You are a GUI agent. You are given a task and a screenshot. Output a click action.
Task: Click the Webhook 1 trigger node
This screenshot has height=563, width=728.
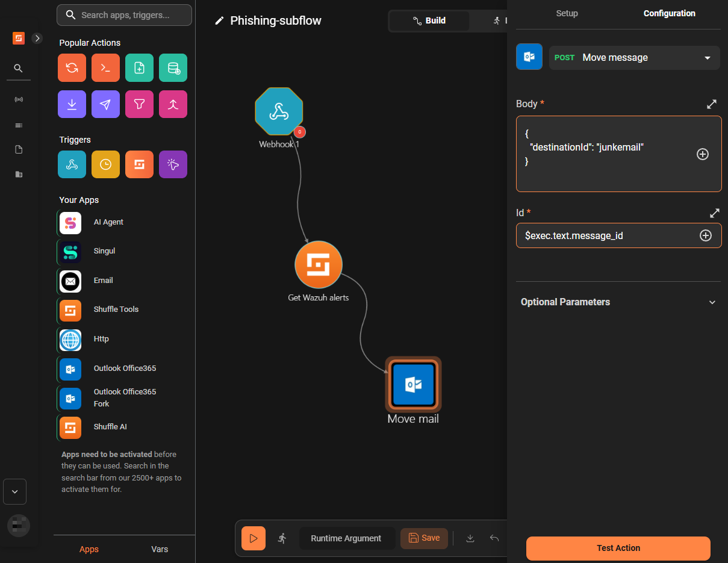pyautogui.click(x=279, y=111)
